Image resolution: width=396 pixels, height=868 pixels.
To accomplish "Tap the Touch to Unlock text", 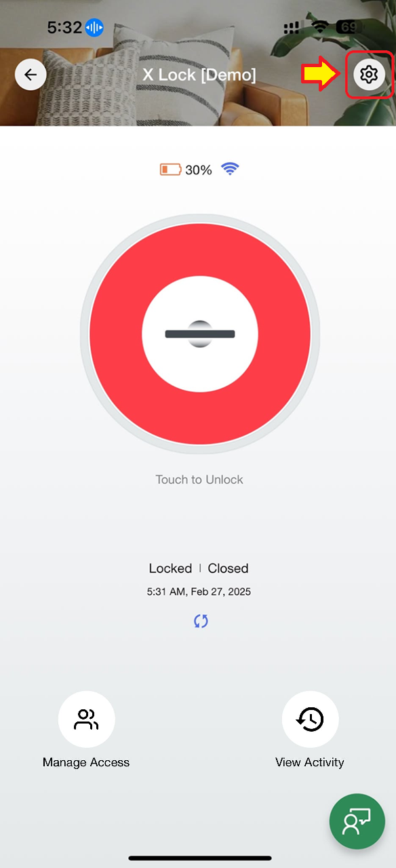I will tap(199, 479).
